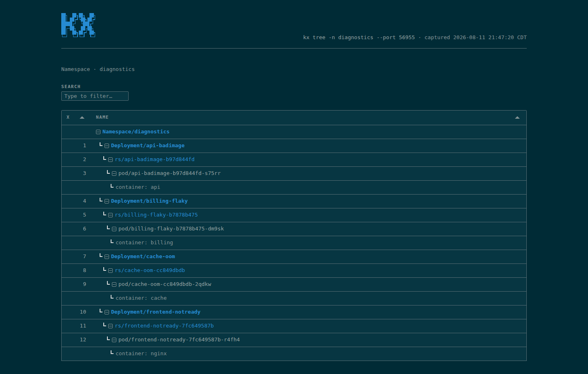
Task: Collapse pod/billing-flaky-b7878b475-dm9sk node
Action: click(x=114, y=229)
